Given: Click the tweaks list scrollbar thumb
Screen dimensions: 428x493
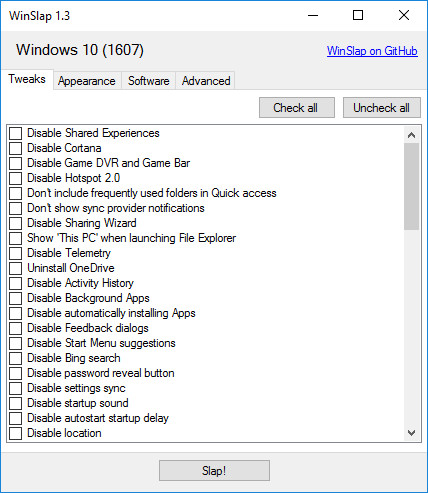Looking at the screenshot, I should [x=412, y=186].
